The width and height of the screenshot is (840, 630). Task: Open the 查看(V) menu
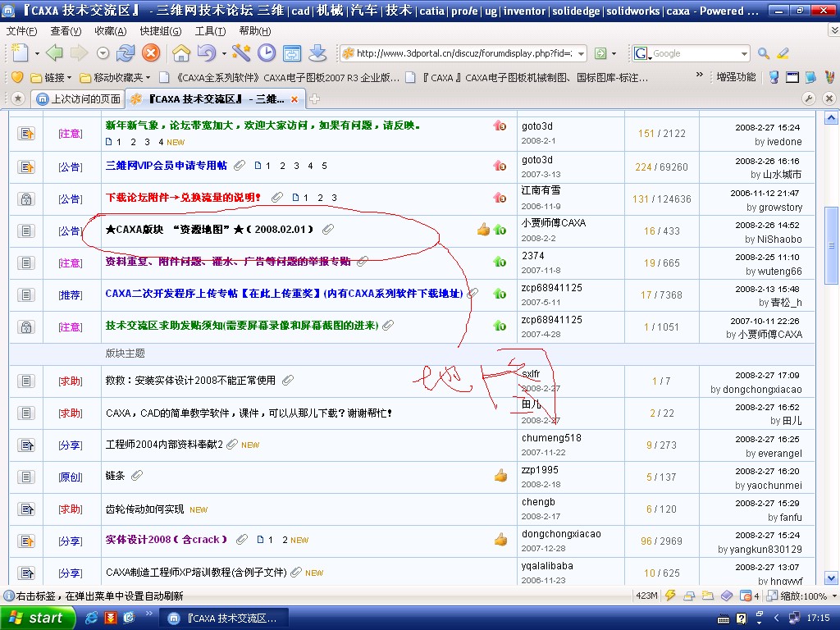click(x=66, y=31)
